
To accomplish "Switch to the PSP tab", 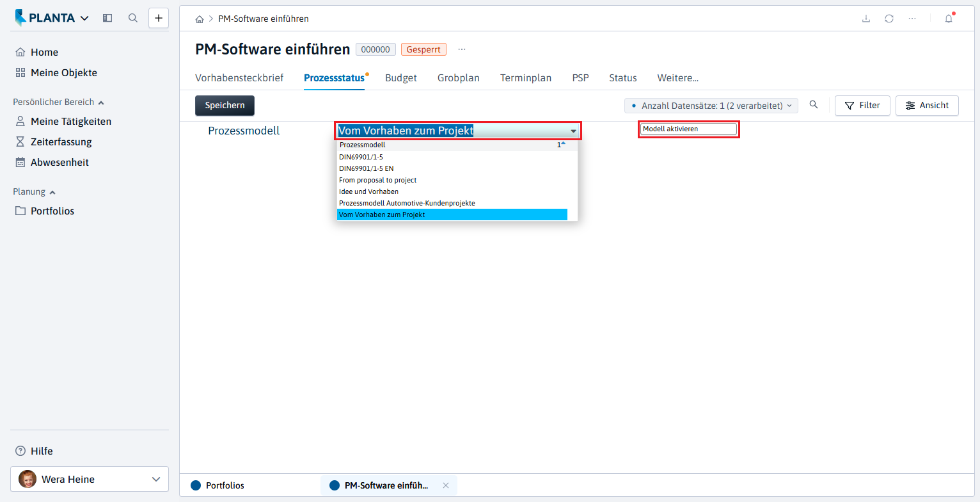I will click(x=580, y=78).
